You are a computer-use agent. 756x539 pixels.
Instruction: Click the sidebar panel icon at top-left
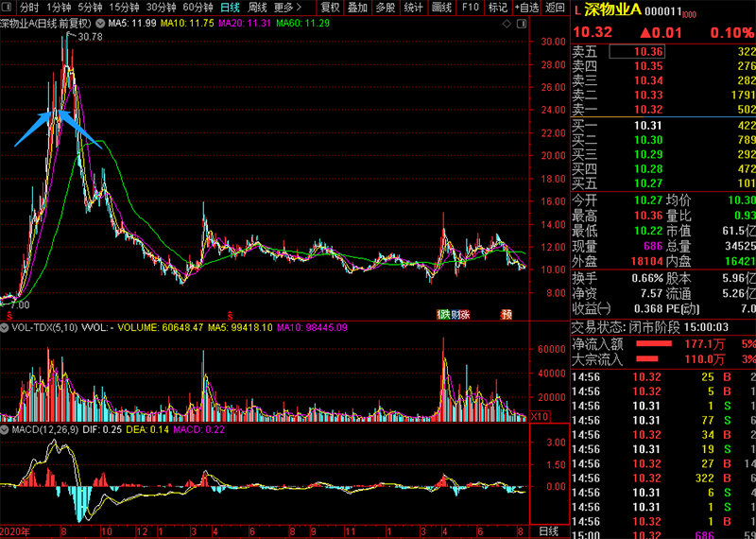click(8, 8)
